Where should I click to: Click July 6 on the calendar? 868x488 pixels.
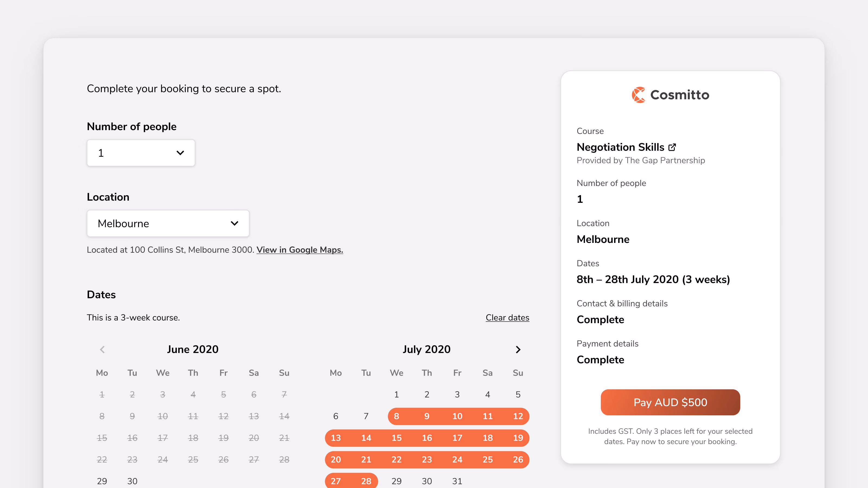click(336, 416)
